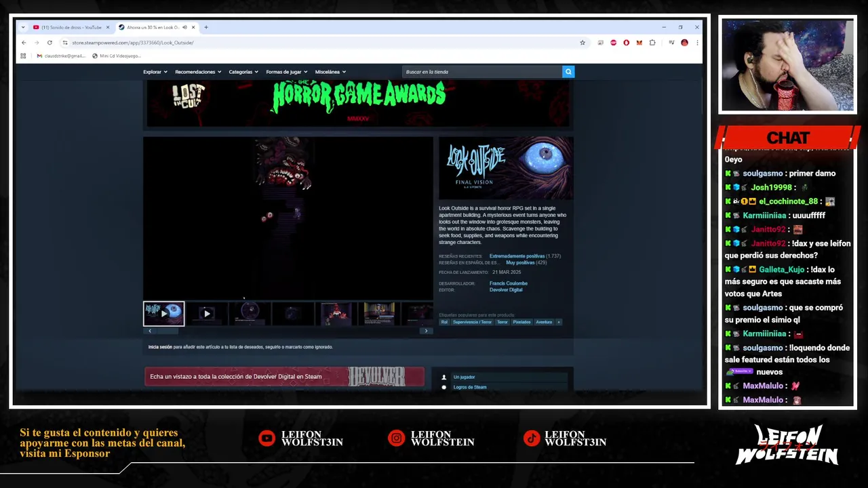
Task: Select the yellow hallway screenshot thumbnail
Action: pos(379,314)
